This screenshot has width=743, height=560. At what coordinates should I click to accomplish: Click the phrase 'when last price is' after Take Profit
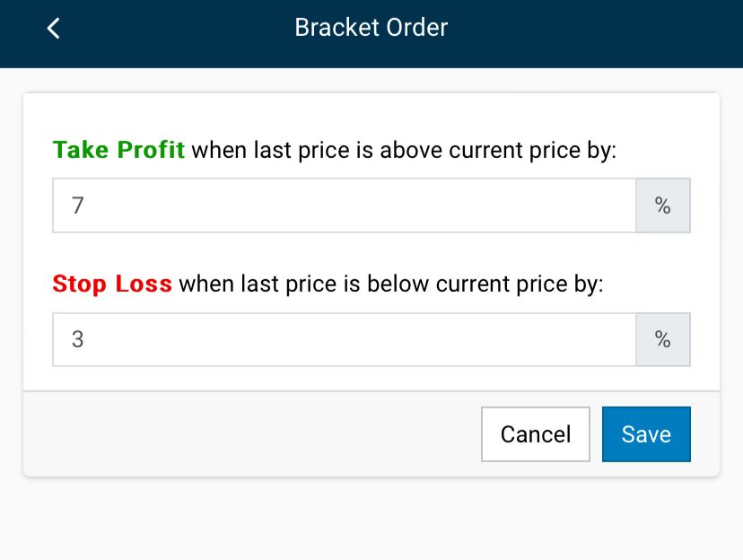tap(283, 151)
